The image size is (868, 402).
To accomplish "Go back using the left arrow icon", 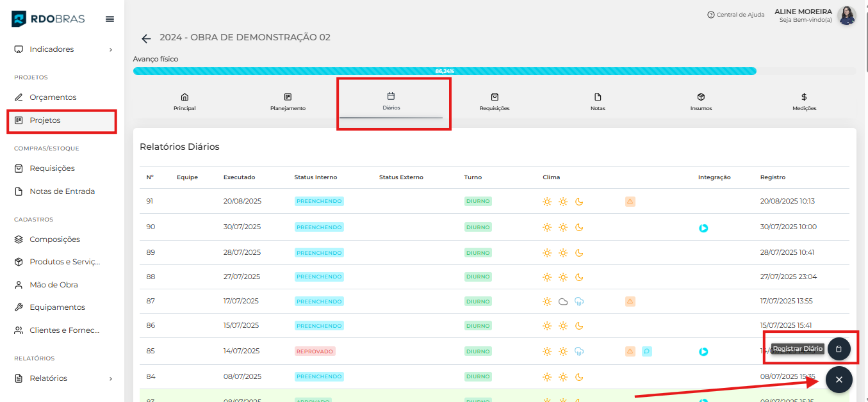I will click(x=146, y=38).
